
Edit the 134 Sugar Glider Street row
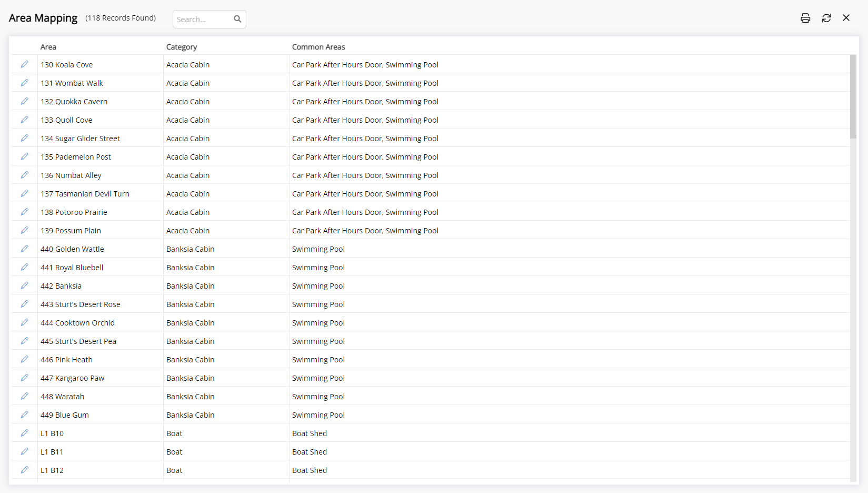click(x=24, y=138)
